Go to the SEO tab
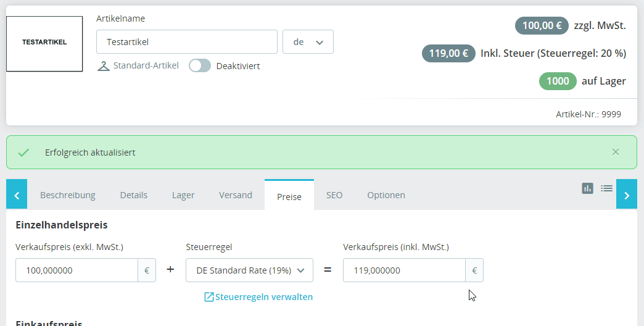 (334, 195)
